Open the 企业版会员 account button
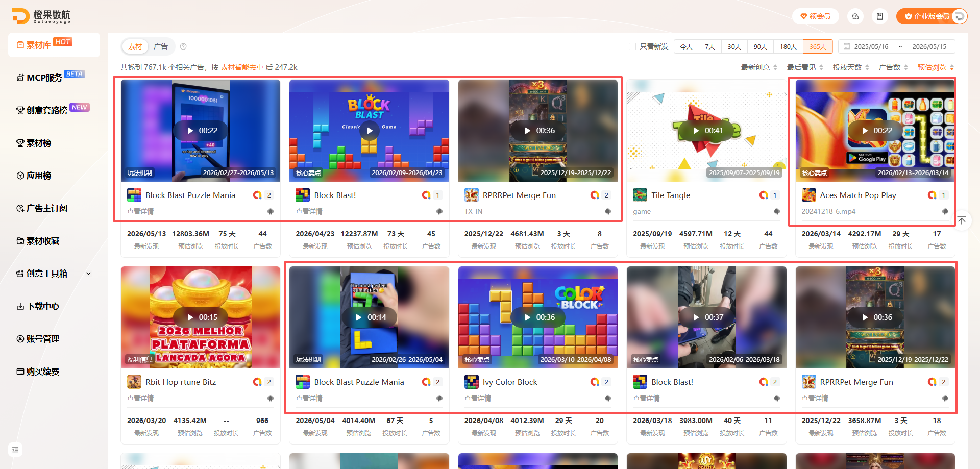Viewport: 980px width, 469px height. (x=932, y=16)
